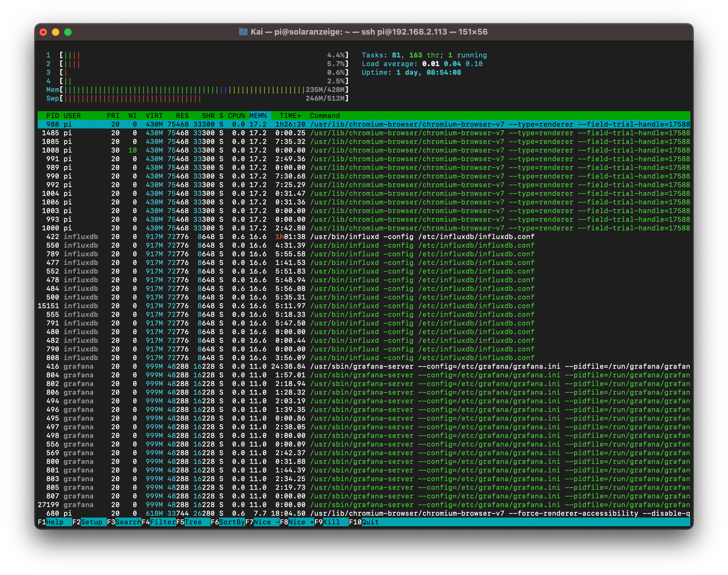Sort by the MEM% column header
This screenshot has width=728, height=575.
click(258, 115)
